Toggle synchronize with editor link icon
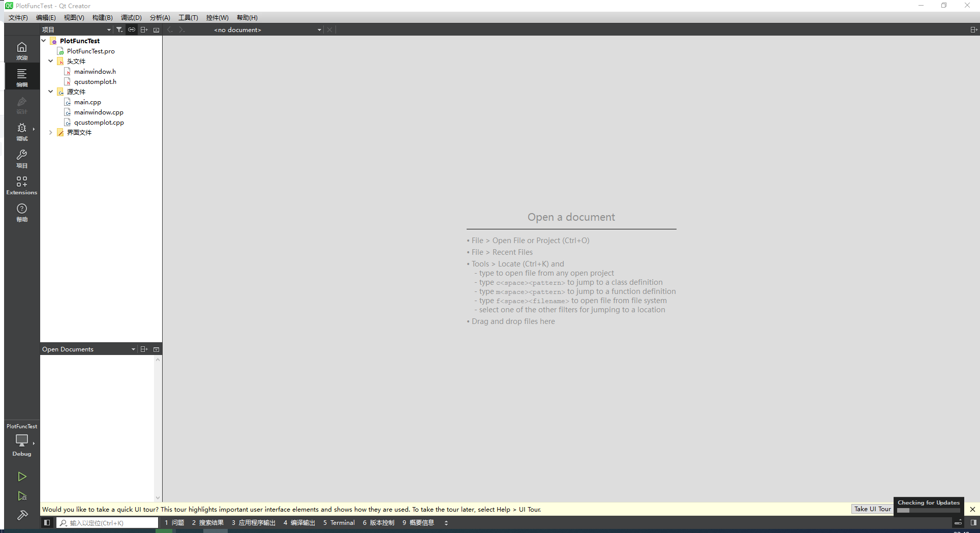Viewport: 980px width, 533px height. click(x=132, y=29)
